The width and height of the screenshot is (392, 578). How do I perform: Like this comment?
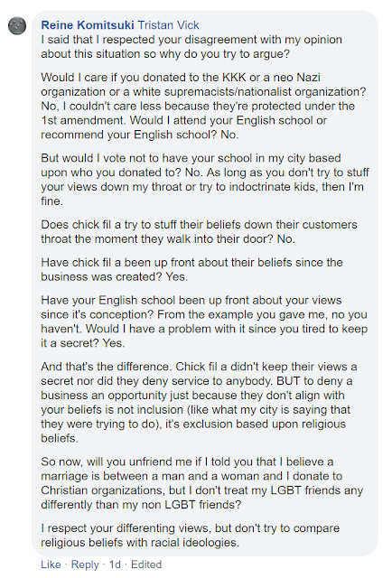(51, 564)
